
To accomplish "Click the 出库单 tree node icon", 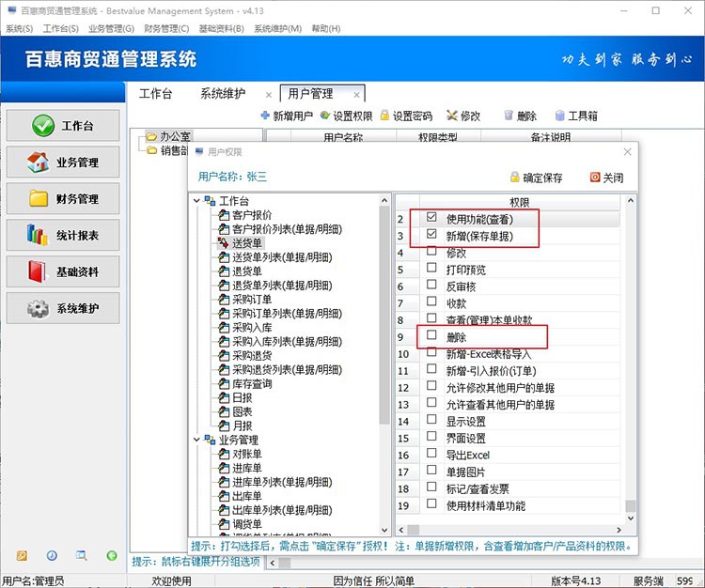I will tap(224, 496).
